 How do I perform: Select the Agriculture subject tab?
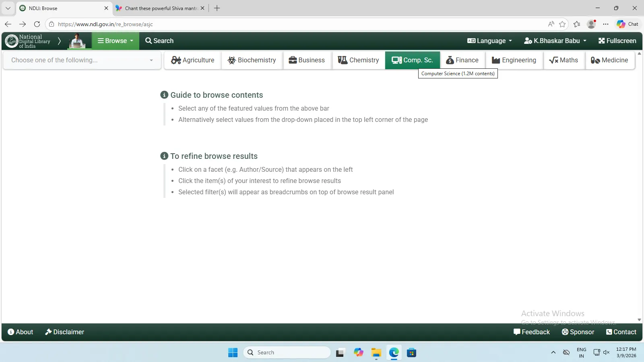point(193,60)
